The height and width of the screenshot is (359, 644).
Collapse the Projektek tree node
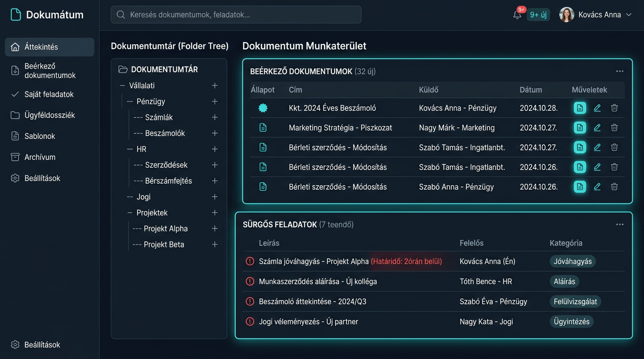[130, 213]
